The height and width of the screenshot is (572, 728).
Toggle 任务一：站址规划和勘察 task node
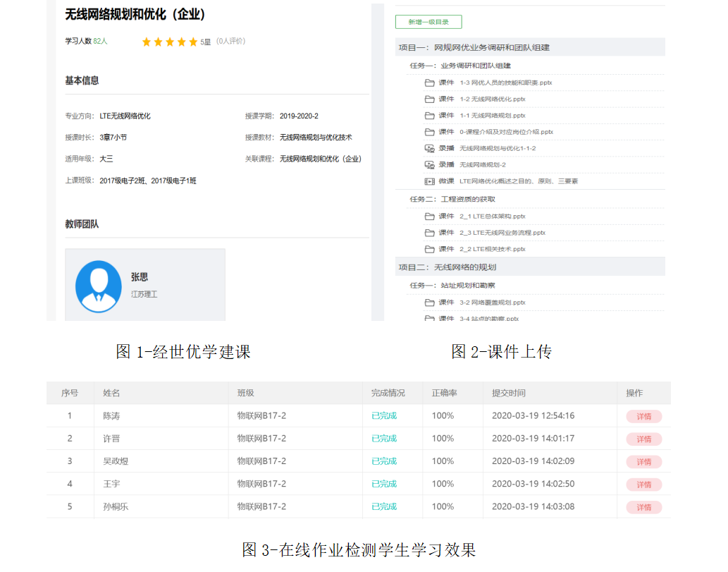click(452, 286)
